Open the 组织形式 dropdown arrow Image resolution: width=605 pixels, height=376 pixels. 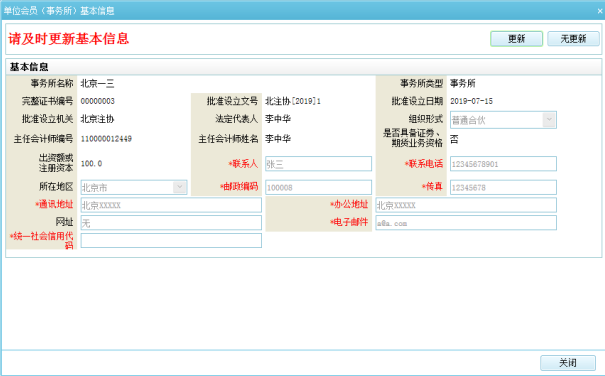click(x=549, y=120)
